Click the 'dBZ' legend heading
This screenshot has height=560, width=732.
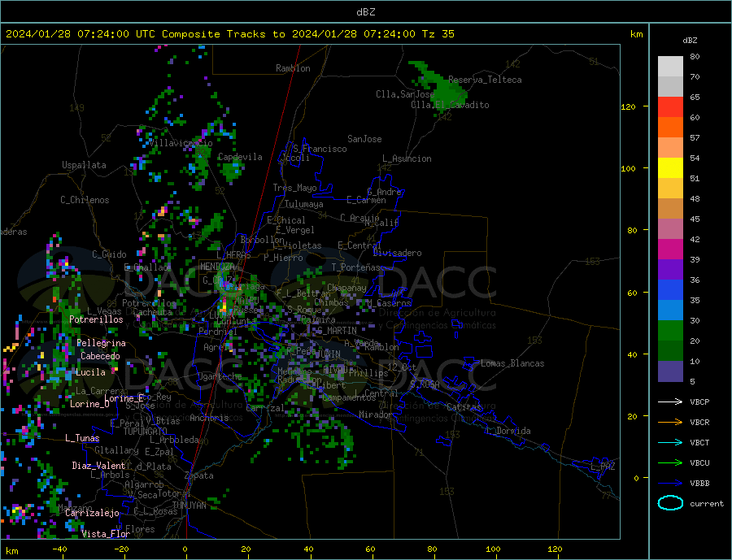[x=690, y=41]
